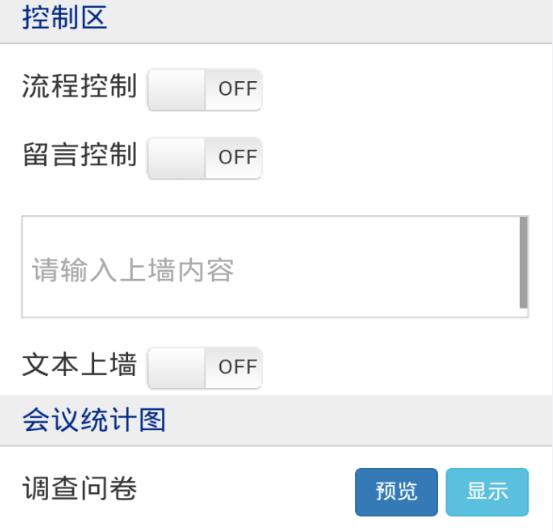Click the OFF text on 流程控制 switch

pyautogui.click(x=237, y=89)
